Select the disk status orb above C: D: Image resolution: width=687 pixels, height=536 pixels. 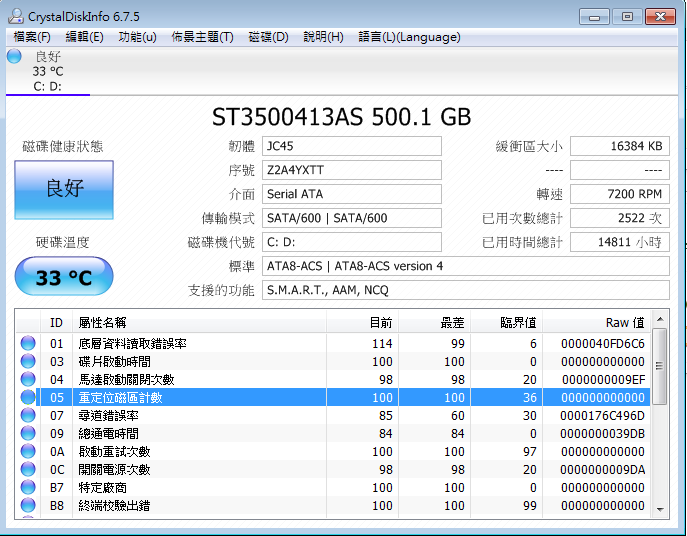[14, 56]
